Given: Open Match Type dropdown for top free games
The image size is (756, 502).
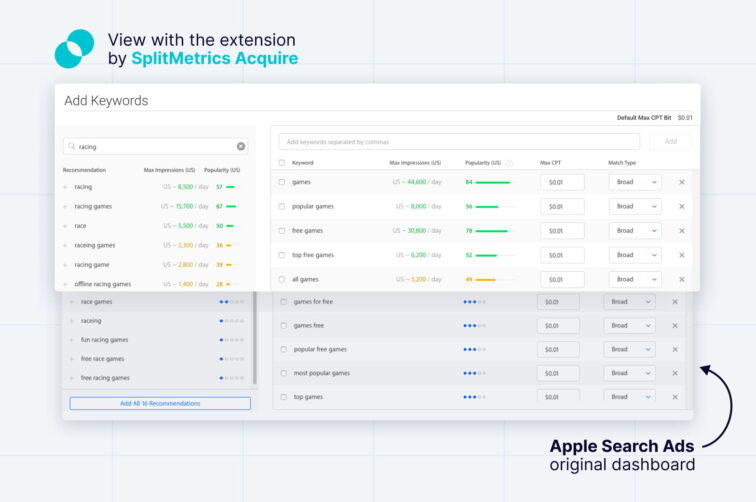Looking at the screenshot, I should (x=635, y=255).
